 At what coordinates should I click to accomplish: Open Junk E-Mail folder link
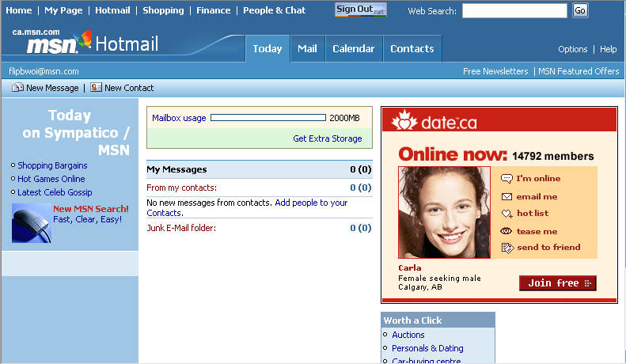[181, 228]
